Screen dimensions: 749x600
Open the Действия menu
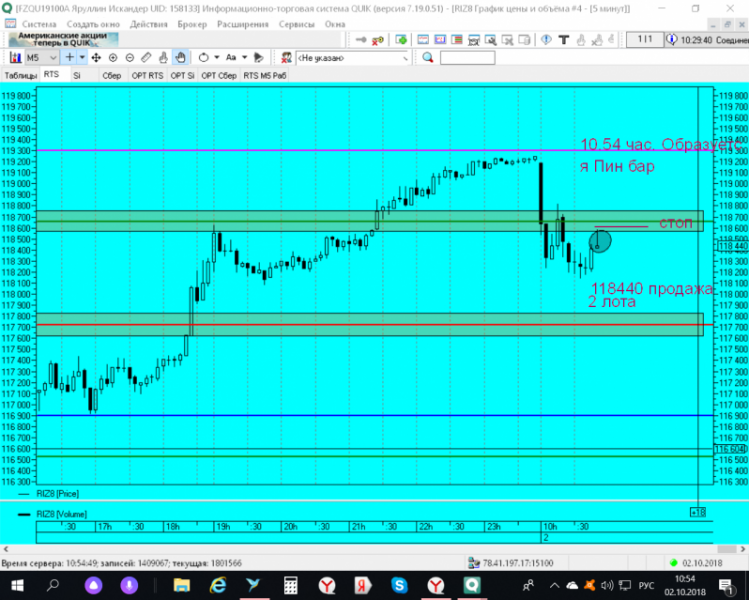pyautogui.click(x=149, y=24)
